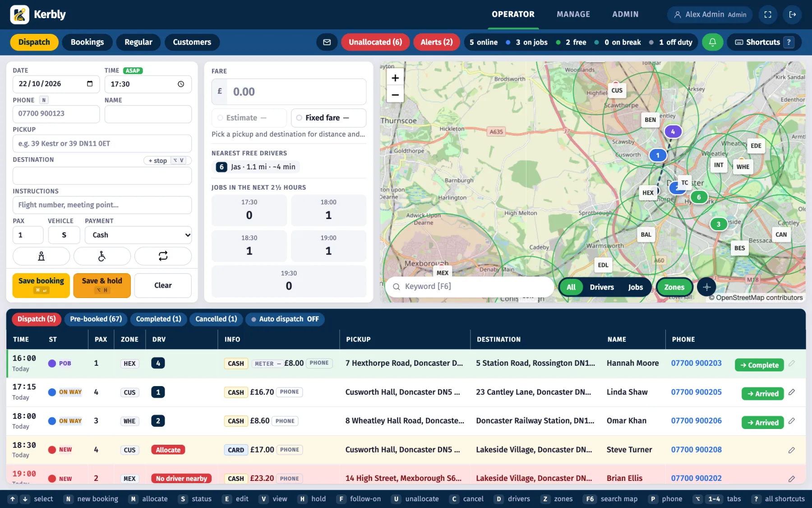
Task: Click the Kerbly logo icon
Action: pos(19,14)
